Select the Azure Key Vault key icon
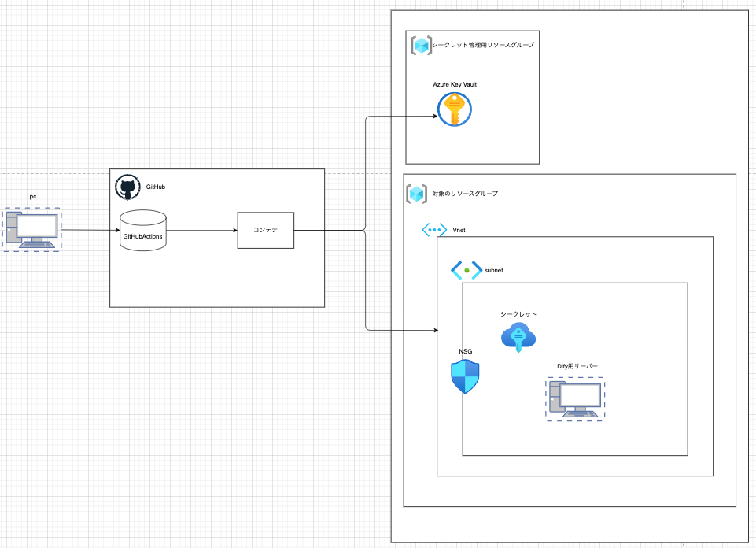 454,109
